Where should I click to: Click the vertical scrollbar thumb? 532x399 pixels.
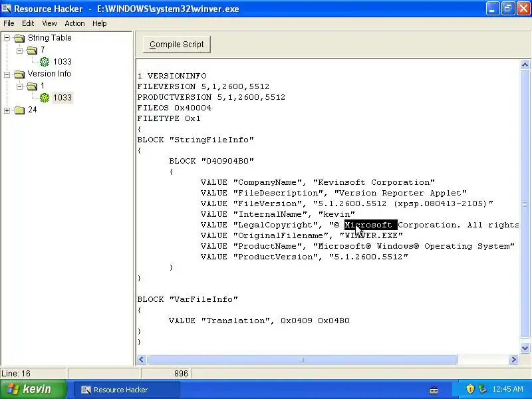(525, 204)
